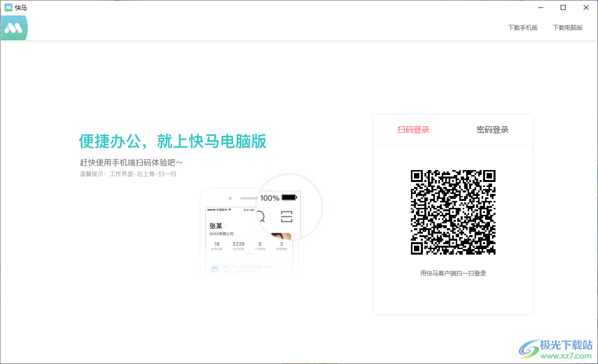Minimize the 快马 window
This screenshot has width=598, height=364.
540,7
